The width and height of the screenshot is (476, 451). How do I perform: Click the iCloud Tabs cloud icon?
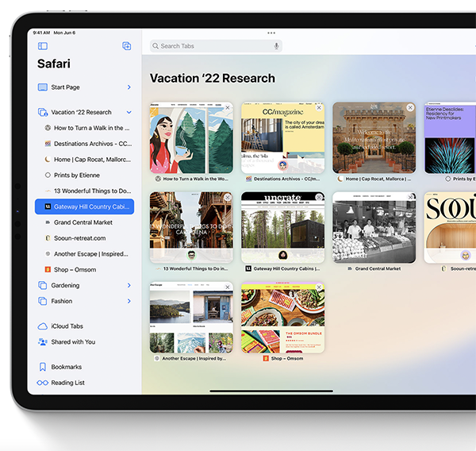43,326
